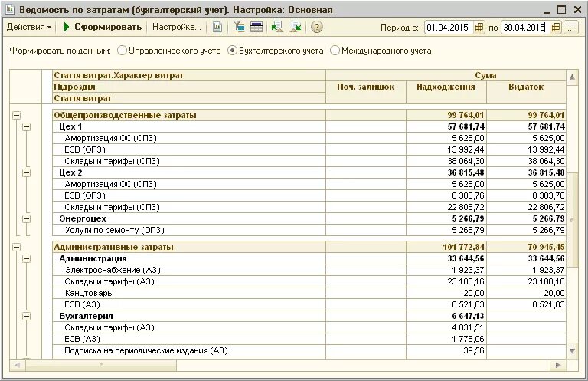Select Услуги по ремонту (ОПЗ) row

189,230
